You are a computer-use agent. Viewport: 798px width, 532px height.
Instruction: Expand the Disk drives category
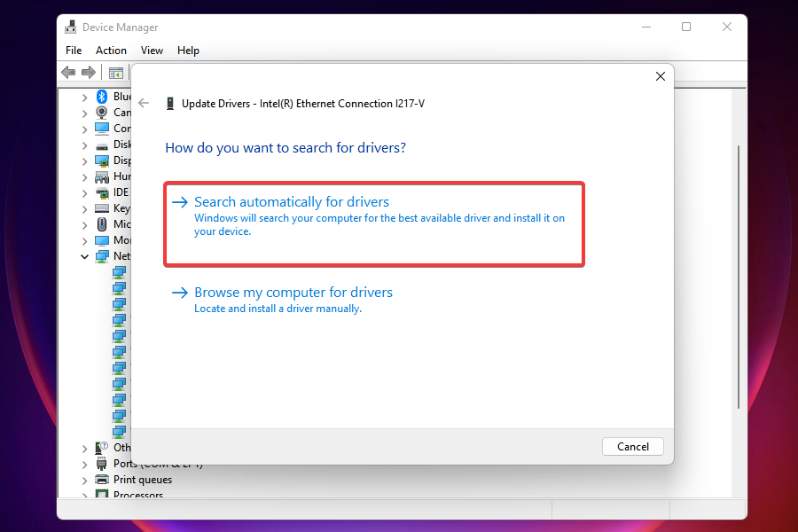(84, 145)
